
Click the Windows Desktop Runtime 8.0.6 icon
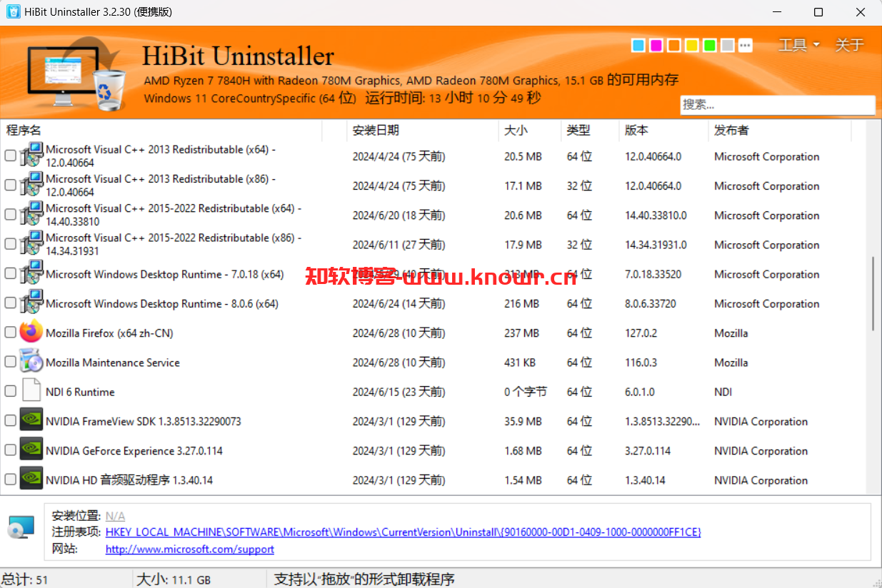(31, 303)
